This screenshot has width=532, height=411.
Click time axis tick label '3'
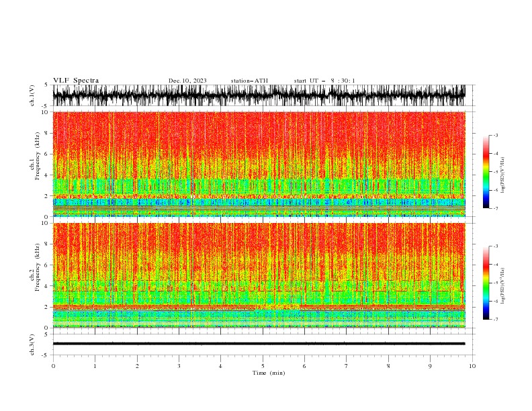[x=179, y=366]
